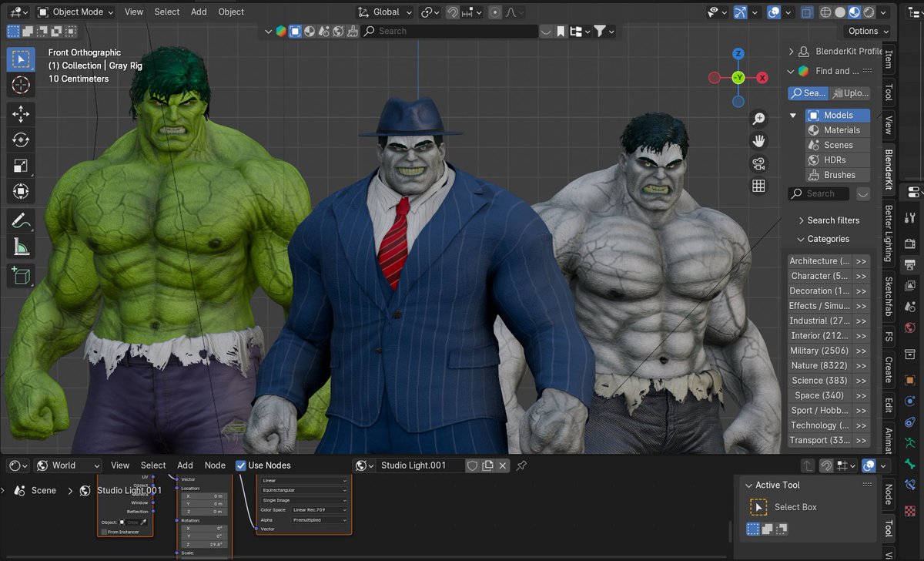Open viewport shading options dropdown arrow
Image resolution: width=924 pixels, height=561 pixels.
[x=884, y=12]
